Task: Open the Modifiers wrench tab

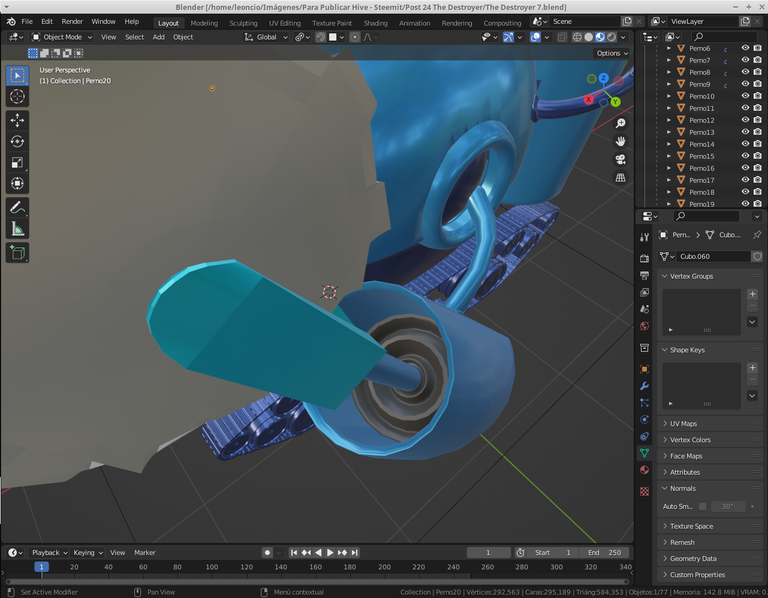Action: [645, 386]
